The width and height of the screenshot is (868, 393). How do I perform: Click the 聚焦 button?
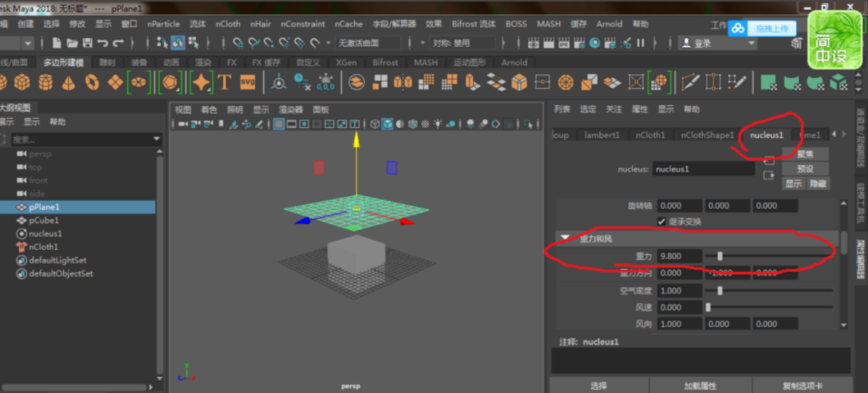(805, 154)
